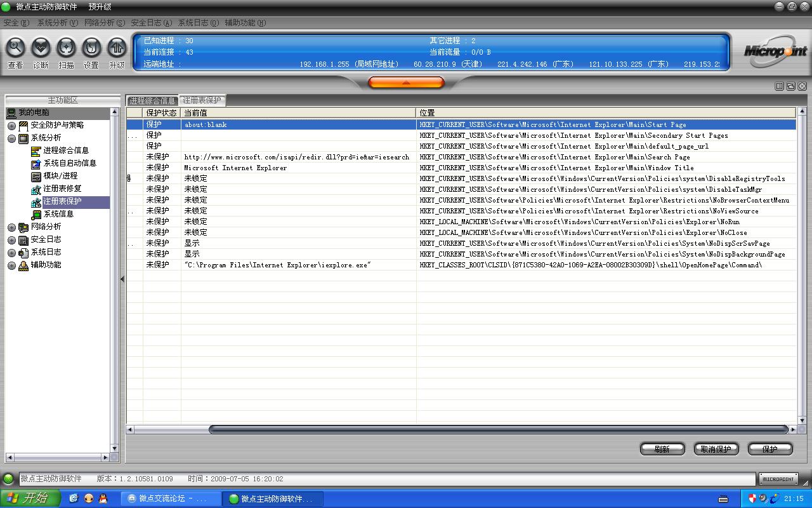Switch to the 进程综合信息 tab
The height and width of the screenshot is (508, 812).
tap(152, 100)
